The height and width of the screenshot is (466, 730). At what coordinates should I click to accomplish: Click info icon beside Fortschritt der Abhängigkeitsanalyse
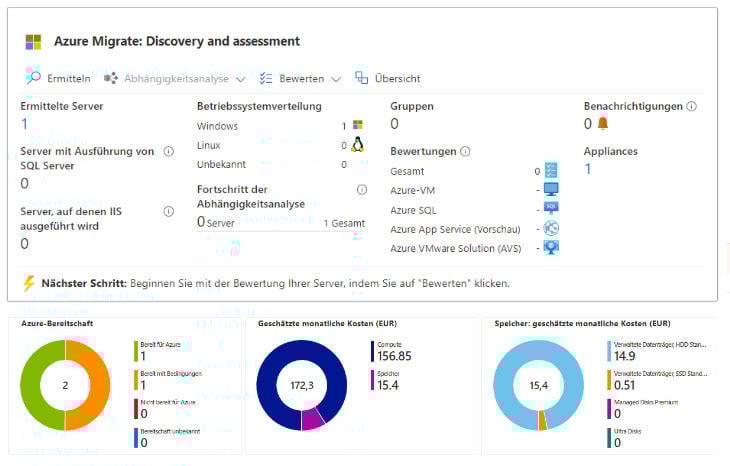(x=362, y=190)
